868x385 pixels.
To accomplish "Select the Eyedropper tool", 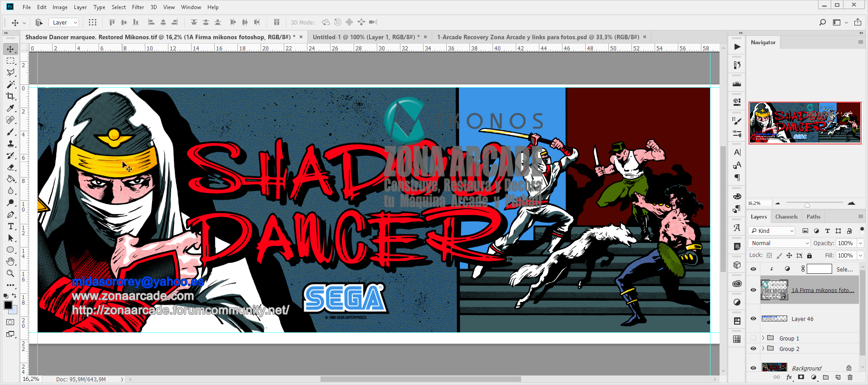I will pyautogui.click(x=10, y=108).
